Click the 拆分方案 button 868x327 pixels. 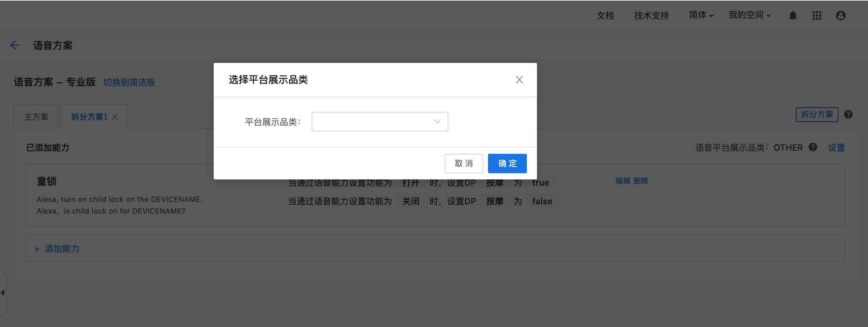click(817, 115)
